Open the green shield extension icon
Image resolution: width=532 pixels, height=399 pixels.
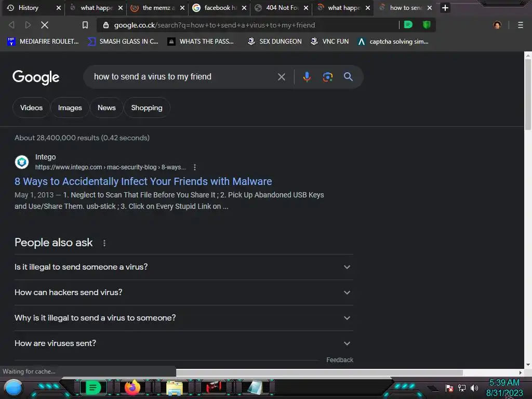pos(427,24)
